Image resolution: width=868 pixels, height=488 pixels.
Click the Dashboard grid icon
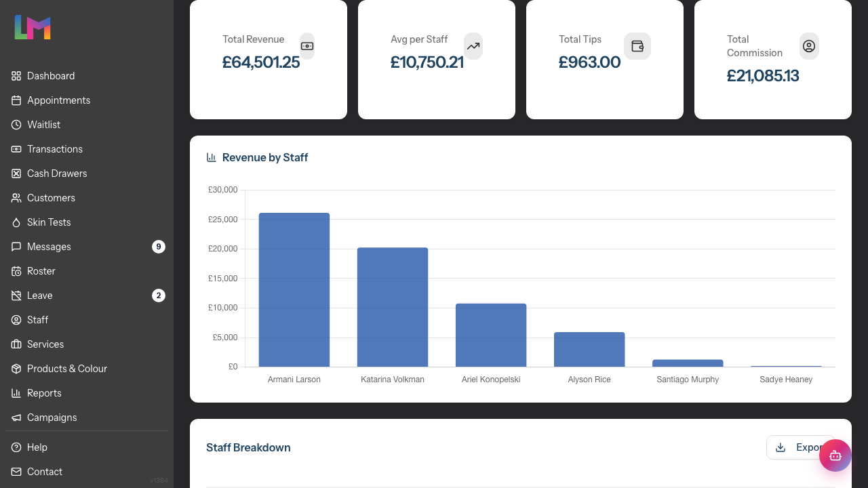(16, 76)
